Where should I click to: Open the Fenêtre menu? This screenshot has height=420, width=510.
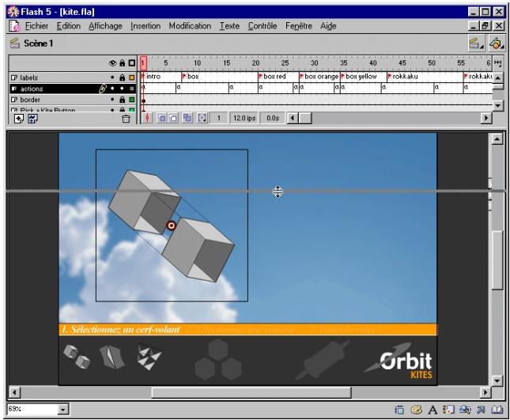point(299,26)
